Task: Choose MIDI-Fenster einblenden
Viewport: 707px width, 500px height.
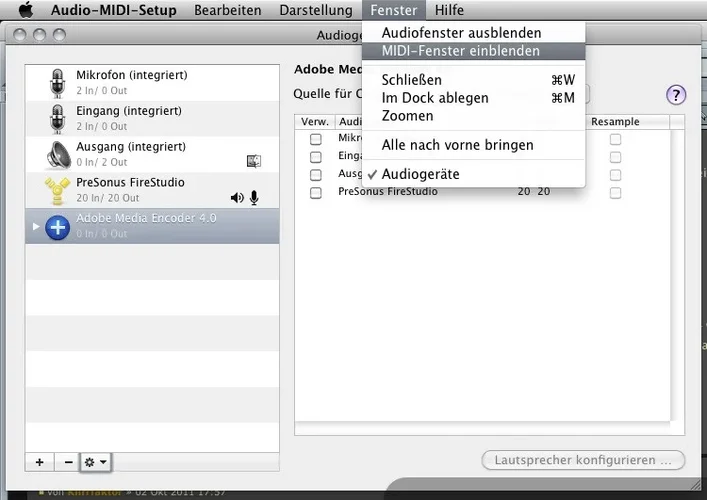Action: point(473,51)
